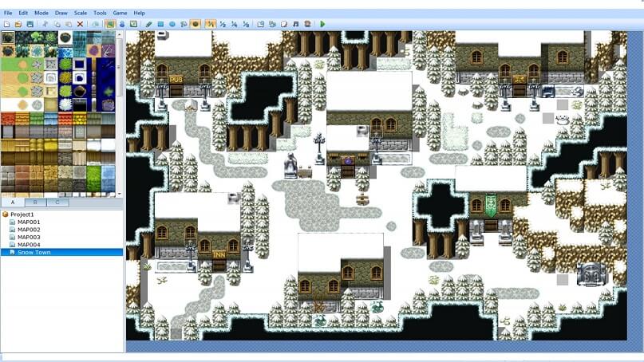Pick the white snow ground tile with orange patch
Viewport: 644px width, 362px height.
[x=22, y=104]
